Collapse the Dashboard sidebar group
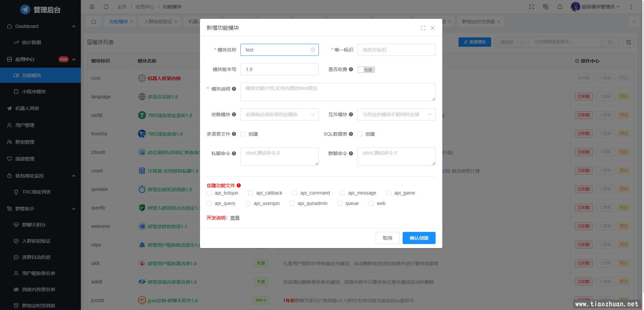 tap(74, 26)
